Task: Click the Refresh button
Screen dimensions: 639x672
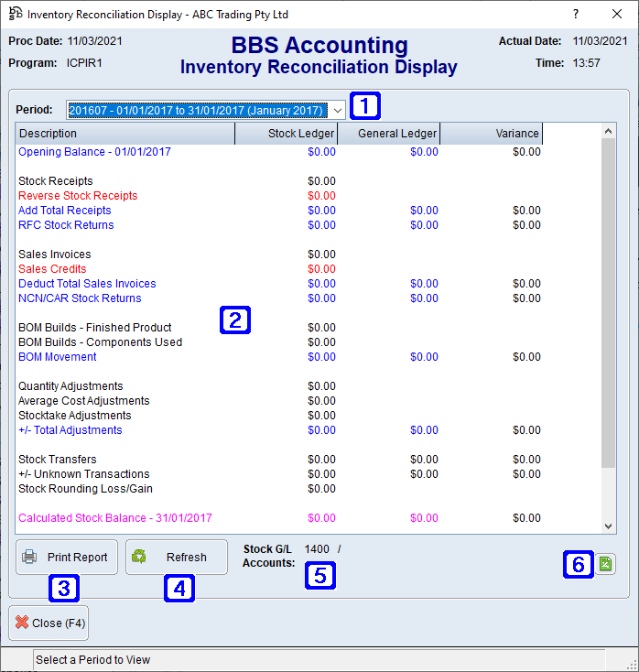Action: click(177, 557)
